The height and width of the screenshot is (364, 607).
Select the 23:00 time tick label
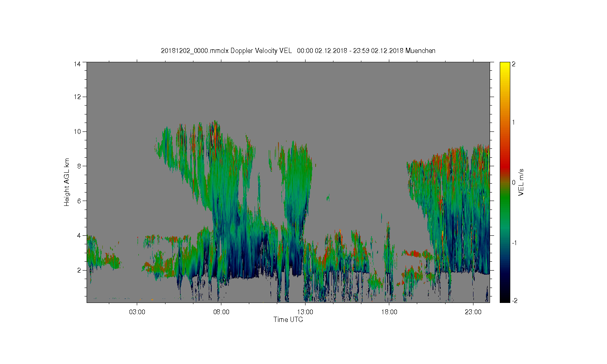click(473, 312)
